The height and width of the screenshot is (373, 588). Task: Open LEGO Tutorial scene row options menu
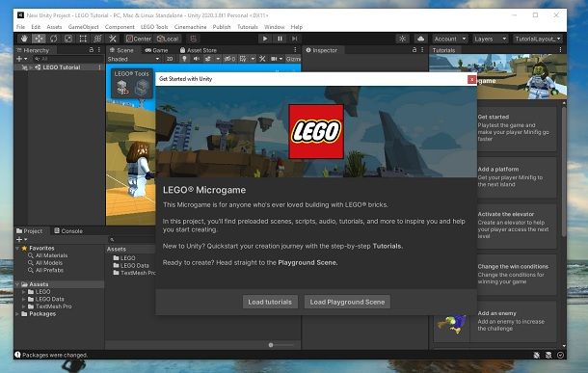99,67
